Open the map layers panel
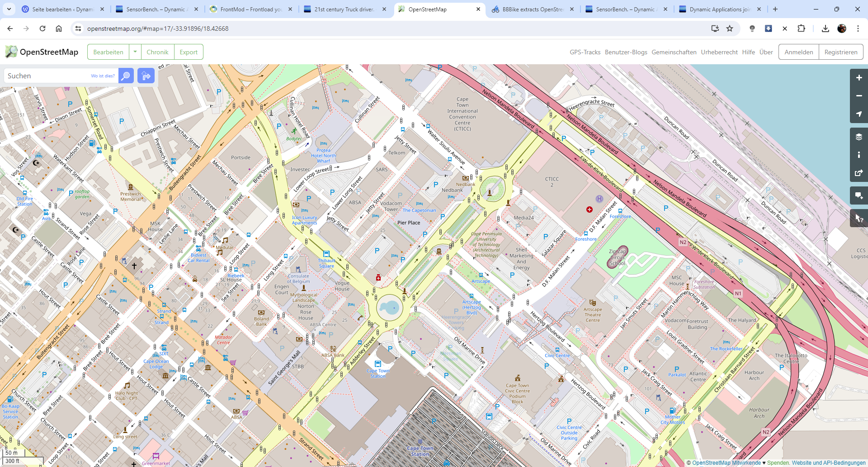The image size is (868, 467). (859, 137)
